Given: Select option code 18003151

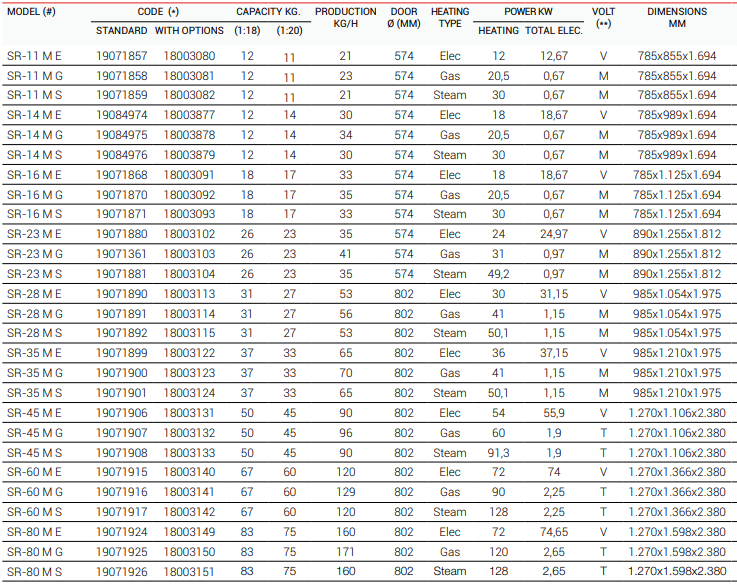Looking at the screenshot, I should pyautogui.click(x=189, y=571).
